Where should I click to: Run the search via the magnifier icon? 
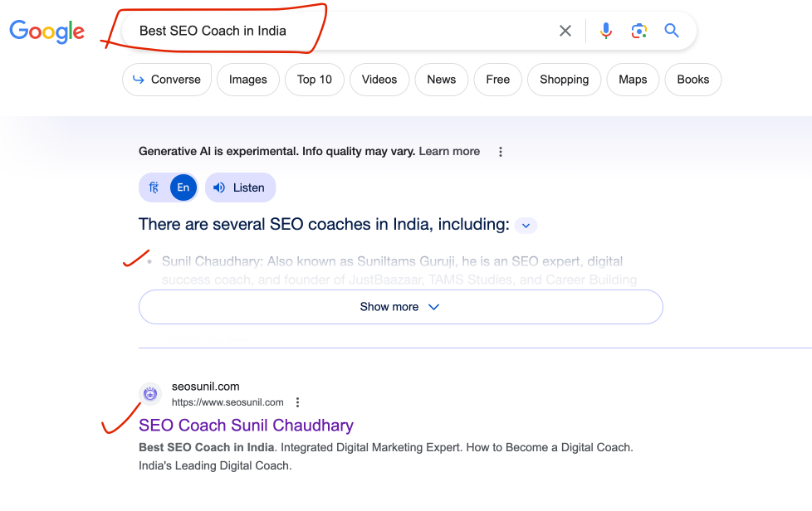click(672, 30)
